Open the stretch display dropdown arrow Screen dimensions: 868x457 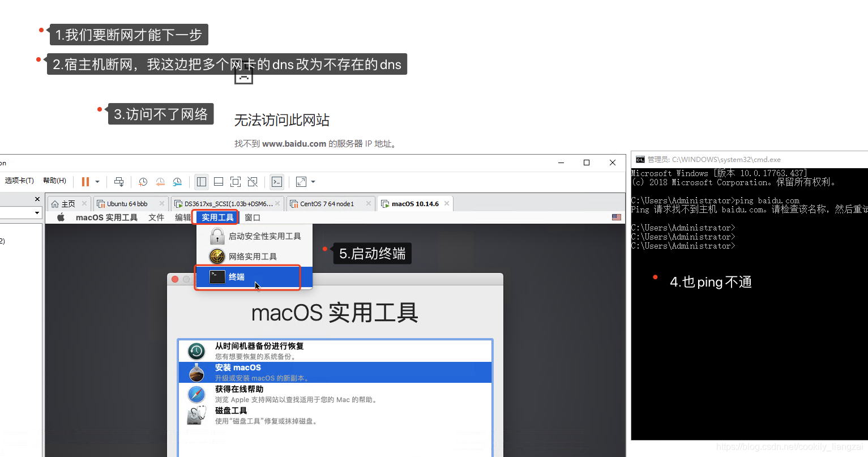(313, 182)
